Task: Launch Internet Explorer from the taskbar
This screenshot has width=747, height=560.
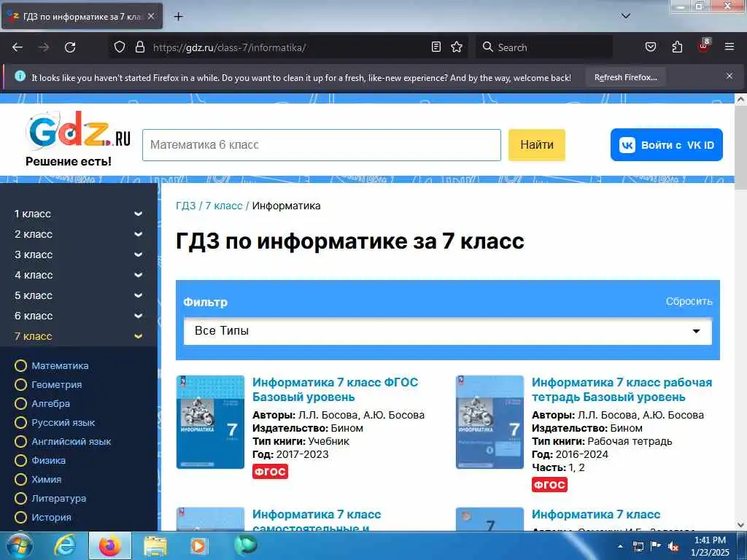Action: 65,545
